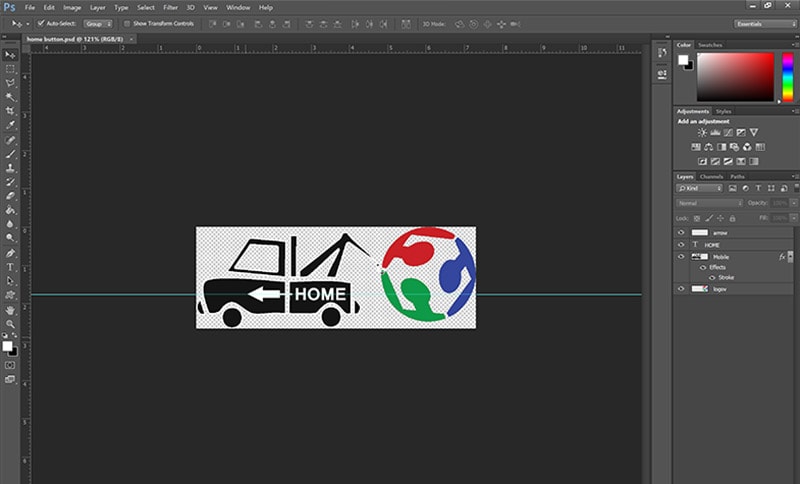
Task: Open the Essentials workspace dropdown
Action: point(765,24)
